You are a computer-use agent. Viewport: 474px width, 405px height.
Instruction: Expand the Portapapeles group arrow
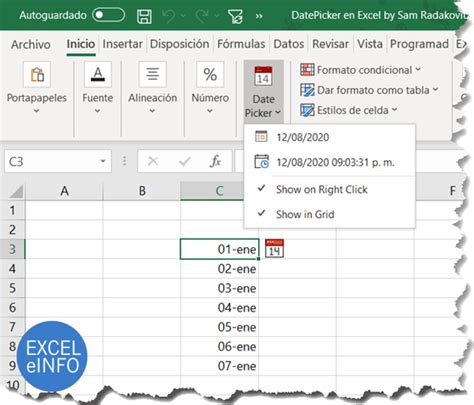(x=37, y=111)
